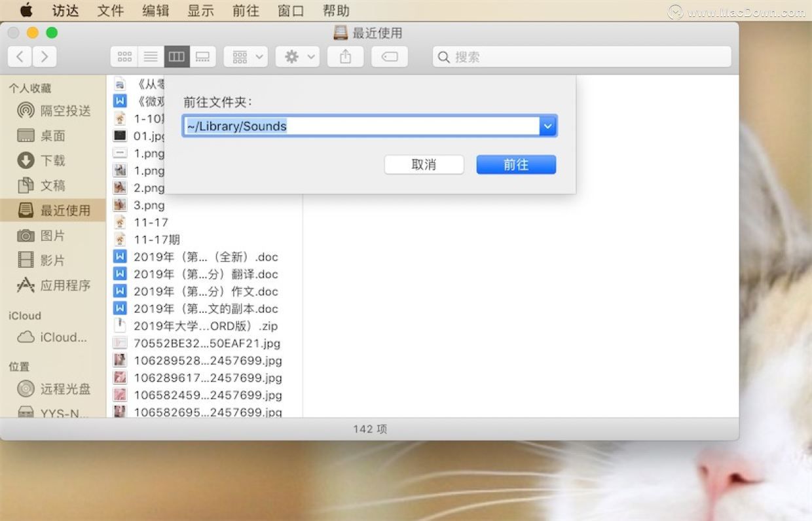Expand the recent folders dropdown arrow
Viewport: 812px width, 521px height.
pyautogui.click(x=548, y=126)
